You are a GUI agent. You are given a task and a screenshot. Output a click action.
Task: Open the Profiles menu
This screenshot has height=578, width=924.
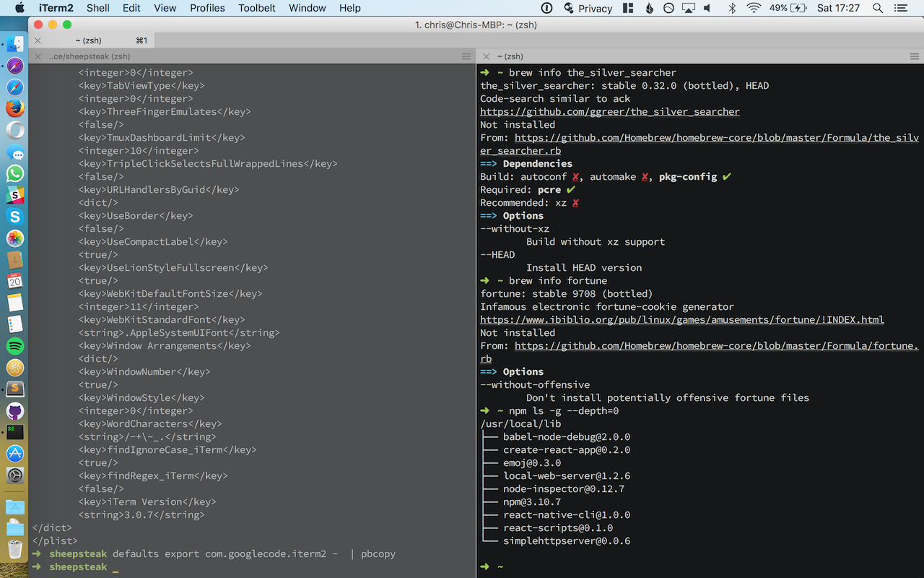click(x=207, y=8)
